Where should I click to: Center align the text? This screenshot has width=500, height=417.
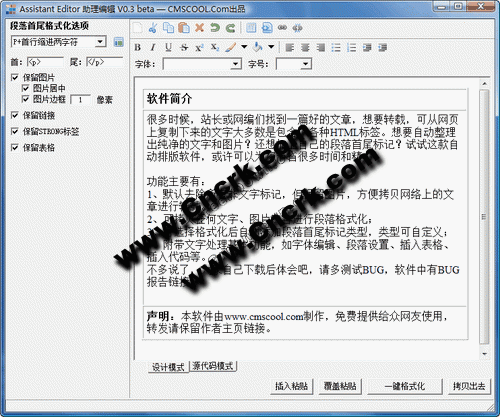pos(305,48)
